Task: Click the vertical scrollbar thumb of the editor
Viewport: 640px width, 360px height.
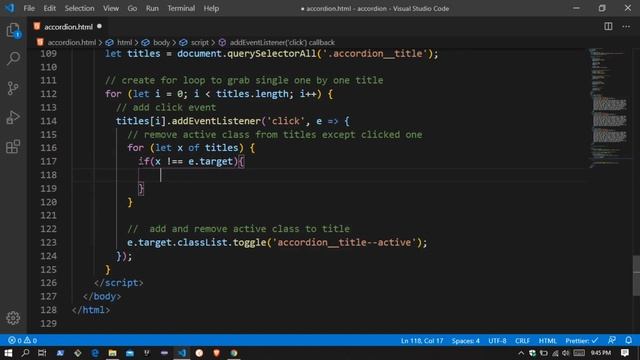Action: pos(636,276)
